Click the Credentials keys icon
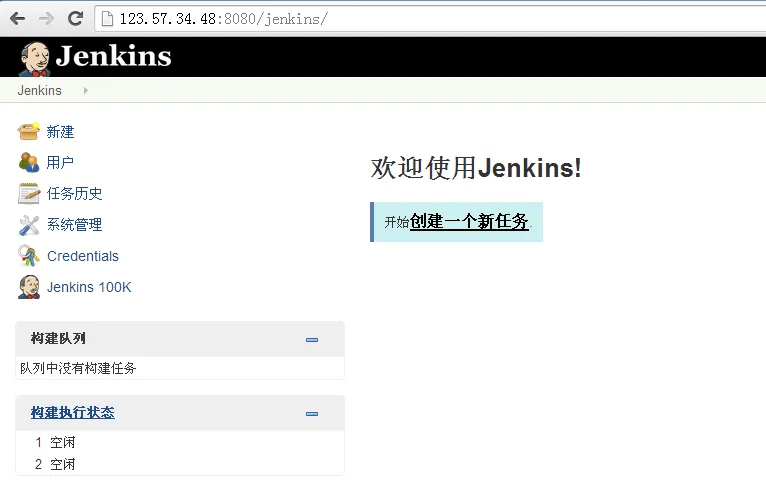 point(28,256)
